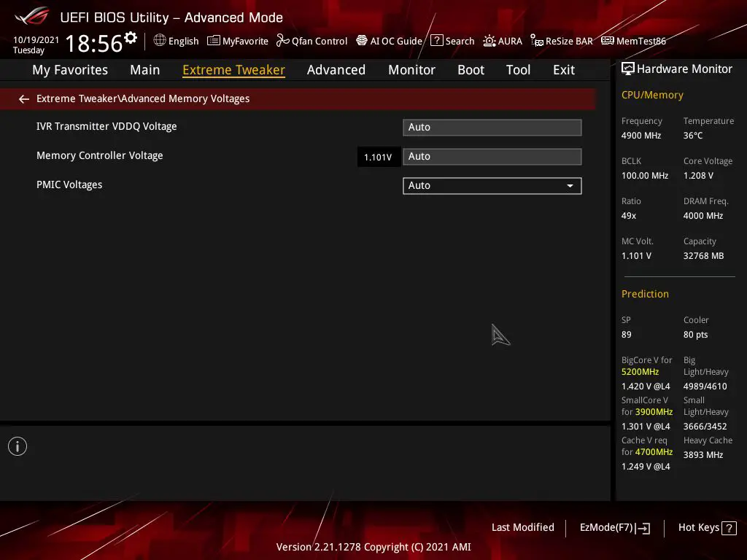Switch to the Main tab
This screenshot has height=560, width=747.
pos(145,70)
